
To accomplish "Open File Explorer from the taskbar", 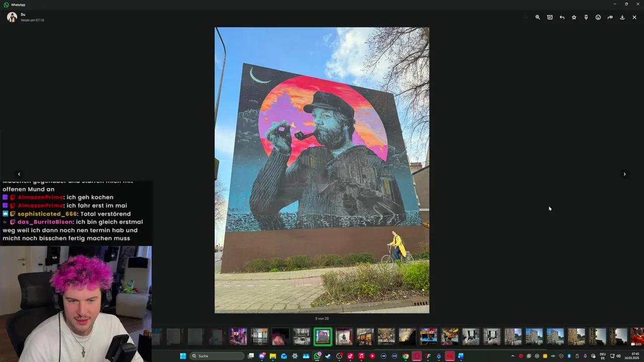I will pos(273,356).
